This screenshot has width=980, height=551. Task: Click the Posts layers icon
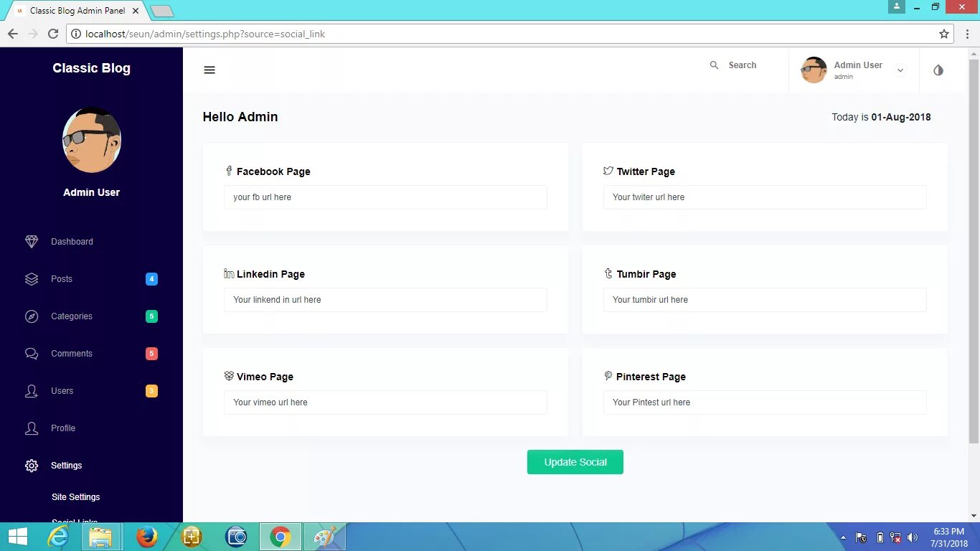tap(32, 279)
